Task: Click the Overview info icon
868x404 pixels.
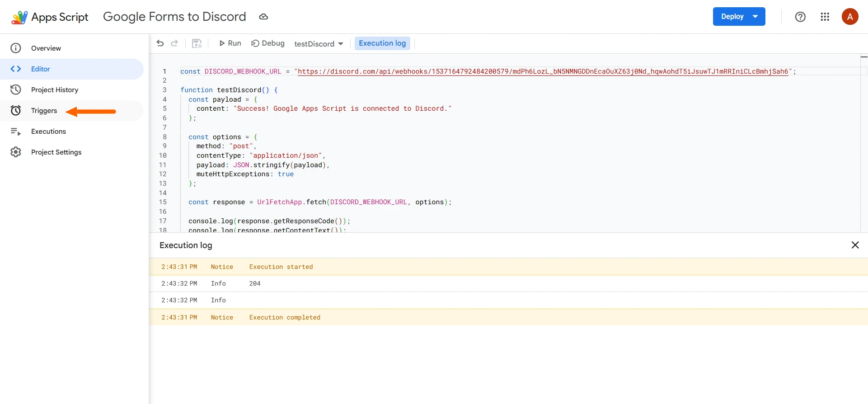Action: (16, 48)
